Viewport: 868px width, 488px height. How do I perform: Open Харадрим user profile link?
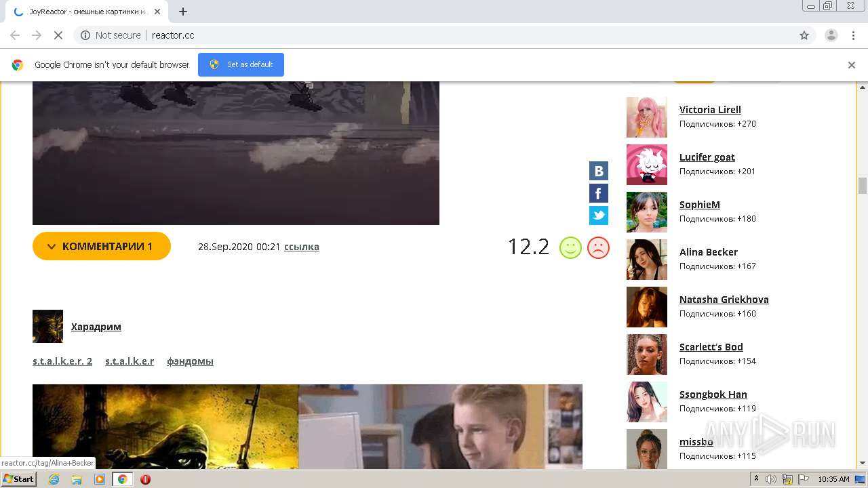(x=96, y=327)
